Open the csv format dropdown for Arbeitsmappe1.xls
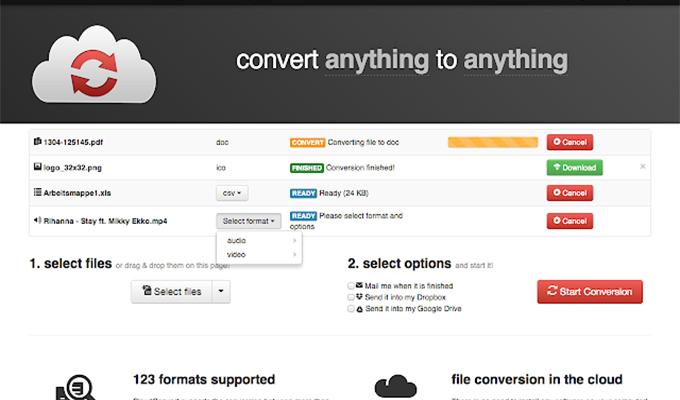This screenshot has width=680, height=400. point(232,193)
